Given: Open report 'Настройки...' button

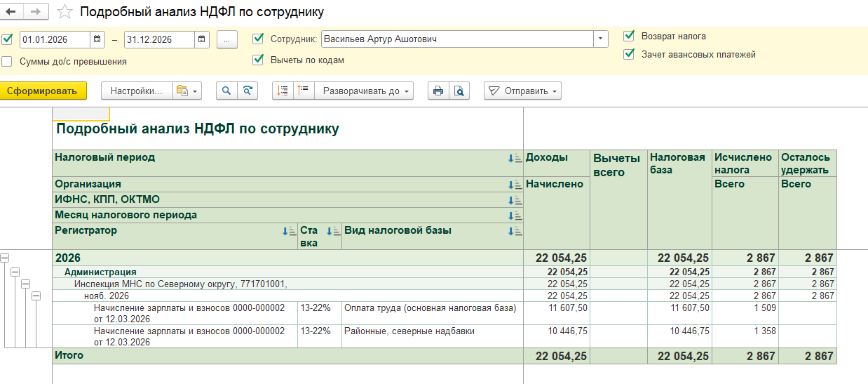Looking at the screenshot, I should [x=136, y=91].
